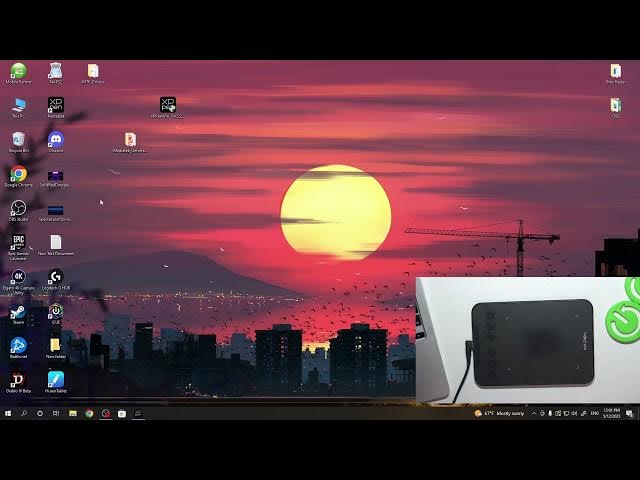Open the This PC desktop icon

point(18,107)
